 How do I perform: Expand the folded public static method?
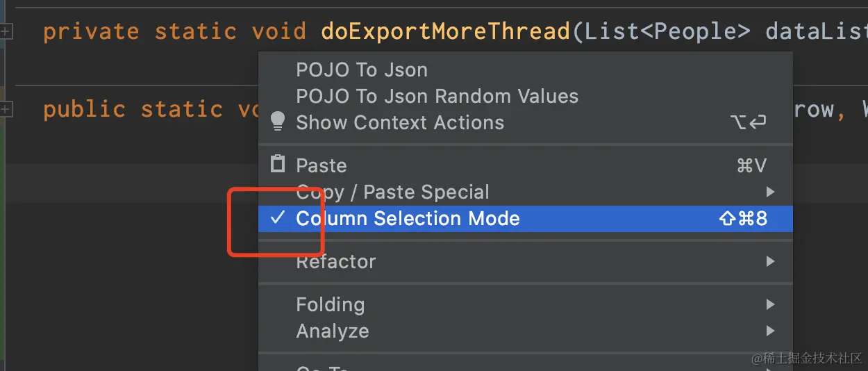click(6, 109)
